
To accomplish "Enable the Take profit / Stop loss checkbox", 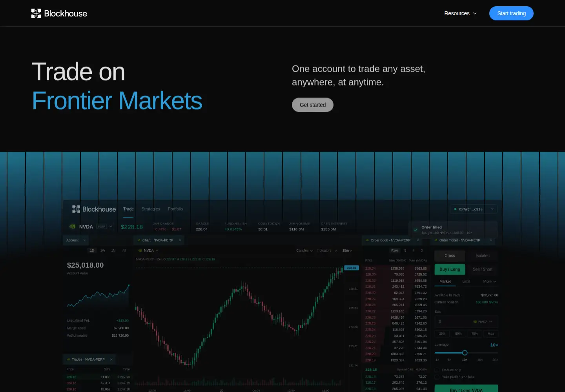I will pos(437,377).
